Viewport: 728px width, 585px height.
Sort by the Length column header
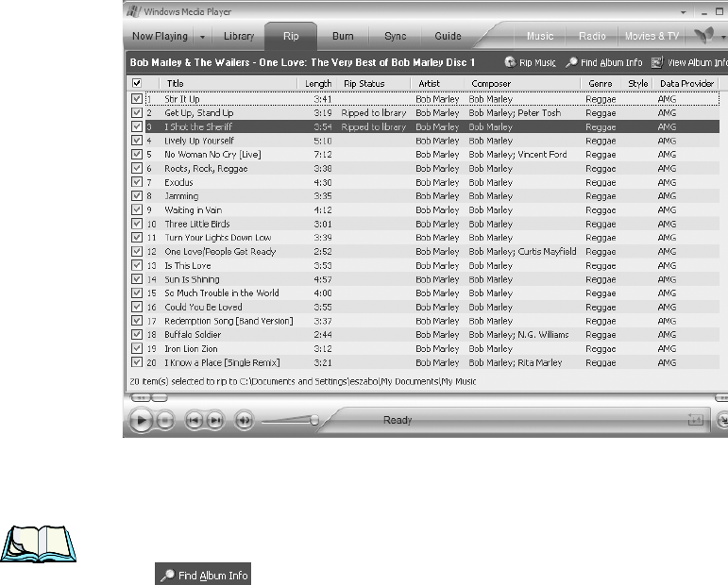point(317,84)
